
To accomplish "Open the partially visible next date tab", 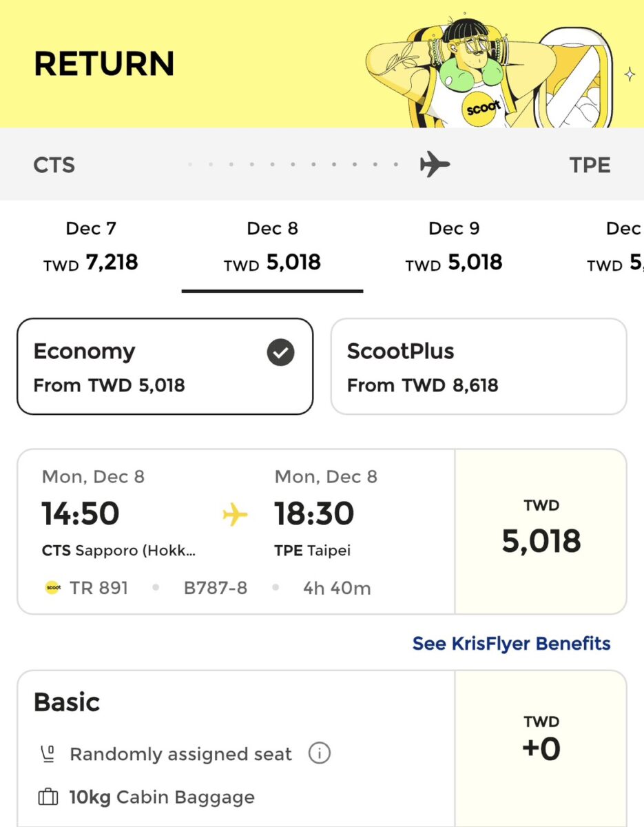I will (616, 247).
